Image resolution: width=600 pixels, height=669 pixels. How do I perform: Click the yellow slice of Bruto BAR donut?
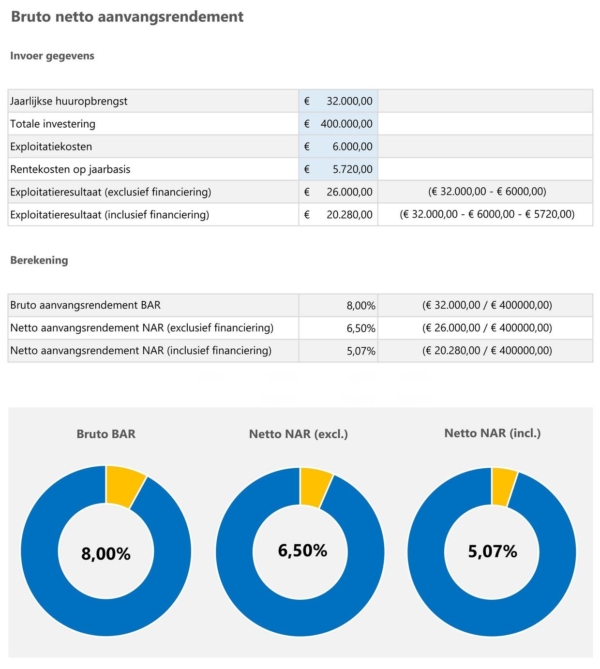tap(125, 484)
